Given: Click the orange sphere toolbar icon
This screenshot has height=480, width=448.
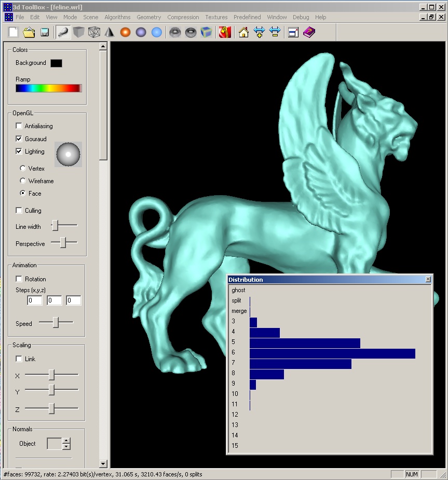Looking at the screenshot, I should click(125, 32).
